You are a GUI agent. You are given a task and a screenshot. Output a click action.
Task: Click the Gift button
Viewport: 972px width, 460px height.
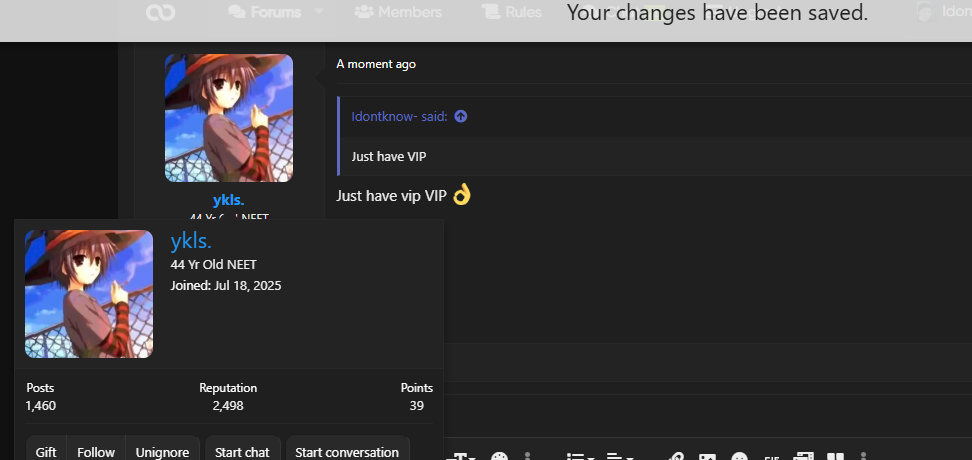click(46, 452)
